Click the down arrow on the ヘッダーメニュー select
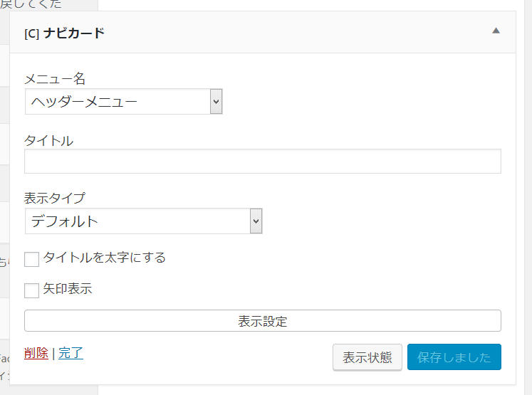 click(217, 102)
